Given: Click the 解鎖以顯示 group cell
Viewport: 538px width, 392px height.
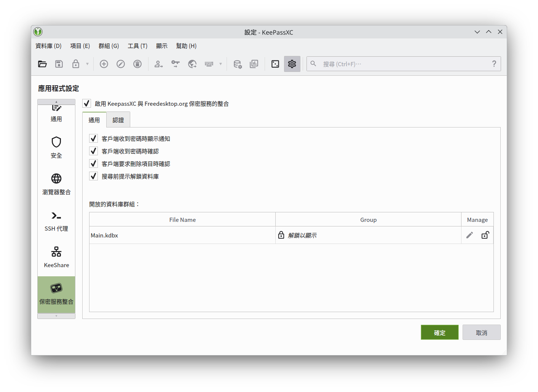Looking at the screenshot, I should 368,235.
